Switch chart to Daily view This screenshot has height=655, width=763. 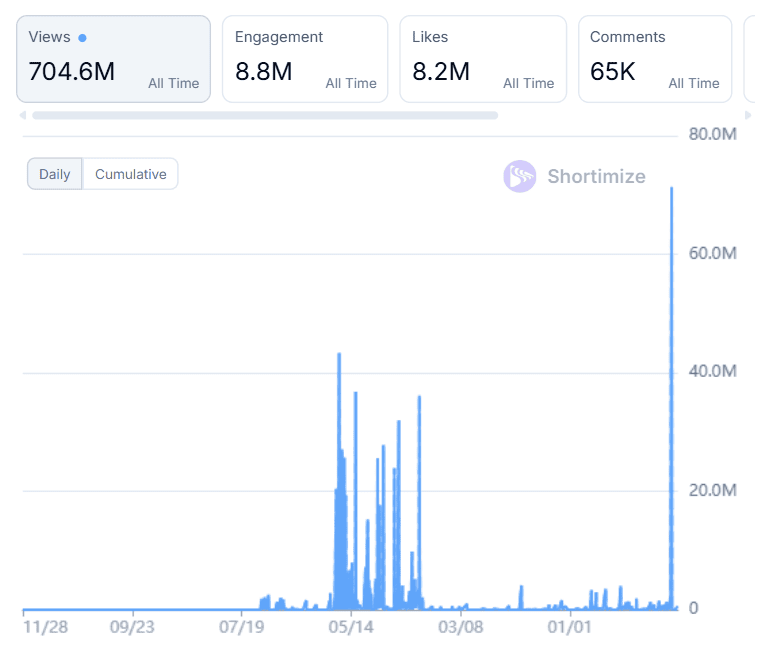(x=55, y=174)
